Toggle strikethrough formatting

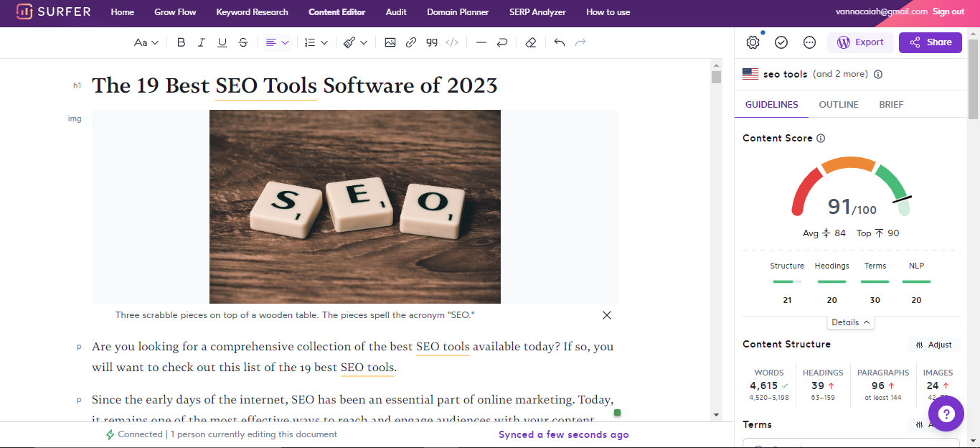pyautogui.click(x=243, y=42)
